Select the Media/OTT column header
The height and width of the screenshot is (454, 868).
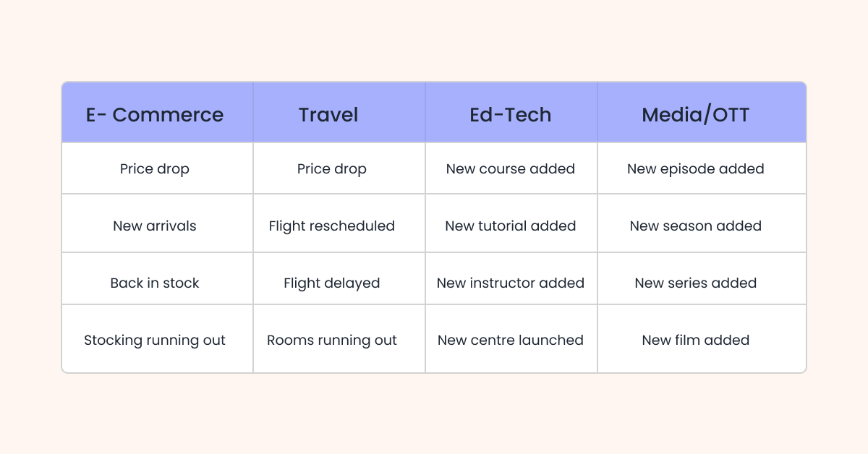[x=696, y=114]
